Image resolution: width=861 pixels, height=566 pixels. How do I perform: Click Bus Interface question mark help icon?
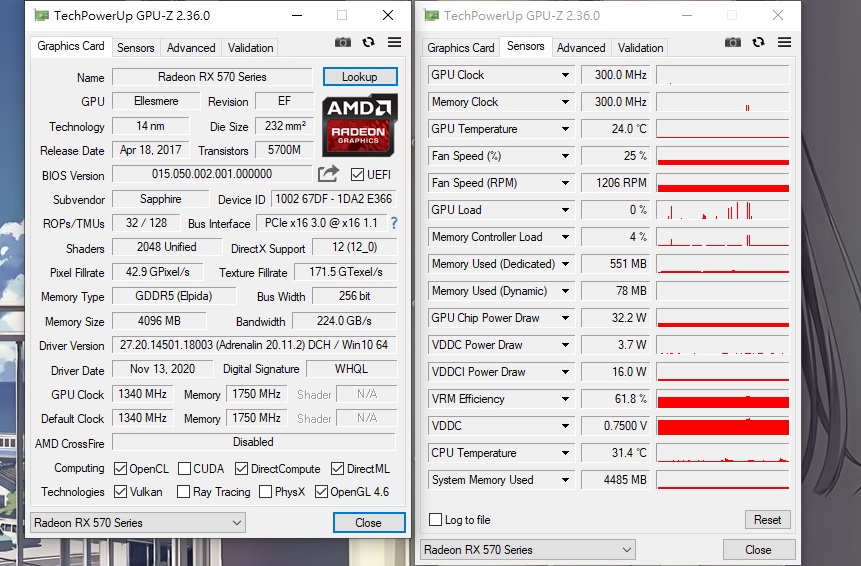(x=394, y=223)
